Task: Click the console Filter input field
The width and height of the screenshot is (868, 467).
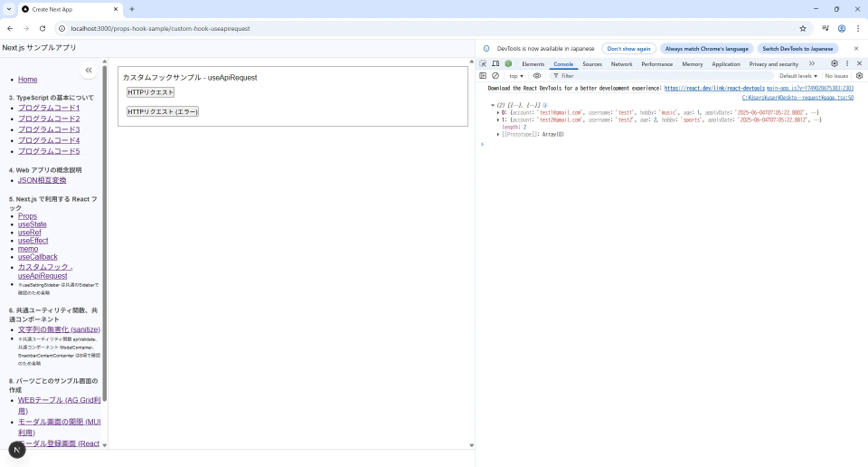Action: 662,76
